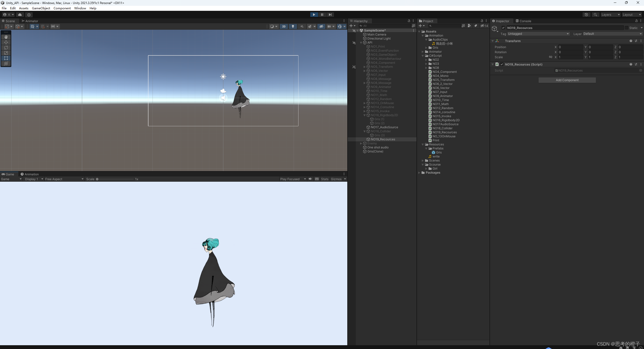The height and width of the screenshot is (349, 644).
Task: Click the Pause button in toolbar
Action: click(322, 14)
